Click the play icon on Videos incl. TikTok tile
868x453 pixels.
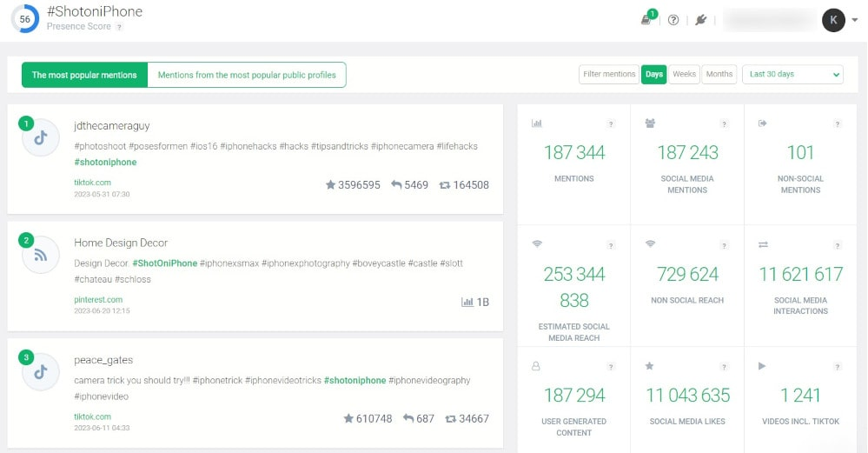click(x=762, y=365)
